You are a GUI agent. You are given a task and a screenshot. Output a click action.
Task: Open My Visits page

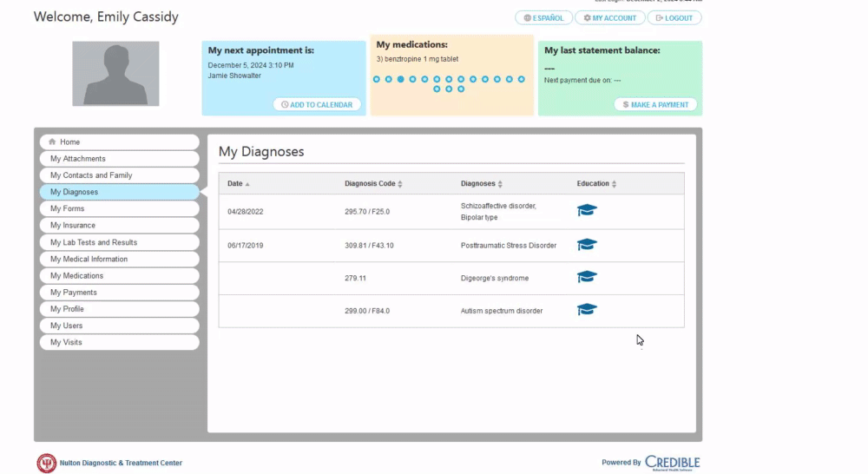[x=120, y=342]
